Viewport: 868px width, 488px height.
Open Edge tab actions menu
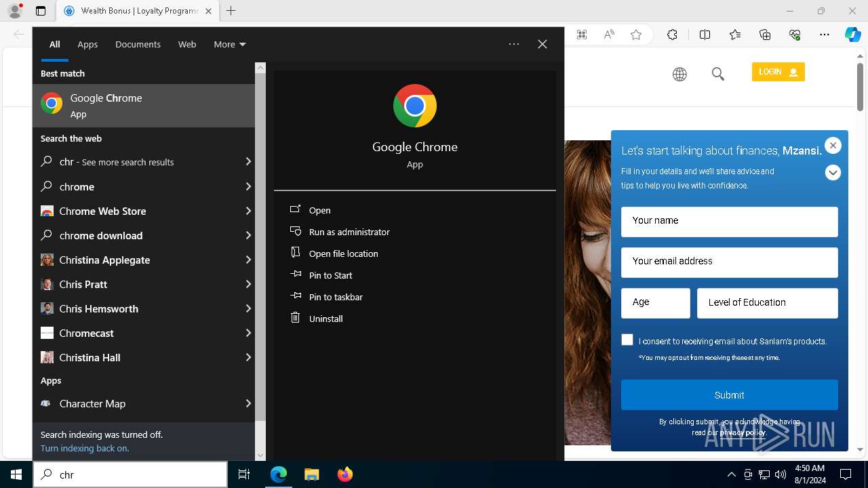(x=41, y=11)
